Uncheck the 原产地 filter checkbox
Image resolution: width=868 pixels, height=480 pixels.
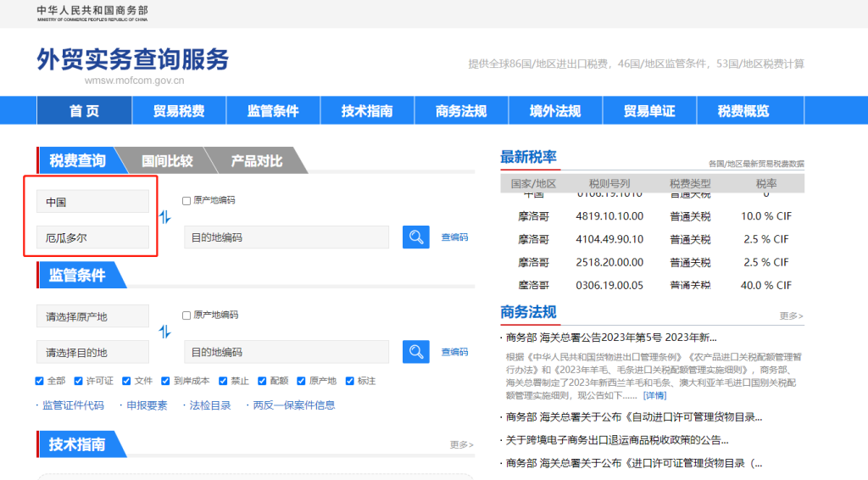point(301,381)
